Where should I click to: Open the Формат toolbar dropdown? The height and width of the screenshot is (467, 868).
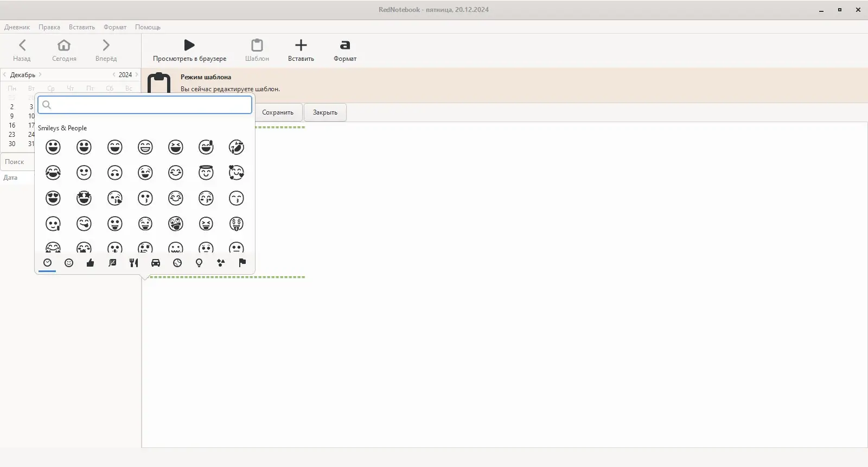pos(345,51)
